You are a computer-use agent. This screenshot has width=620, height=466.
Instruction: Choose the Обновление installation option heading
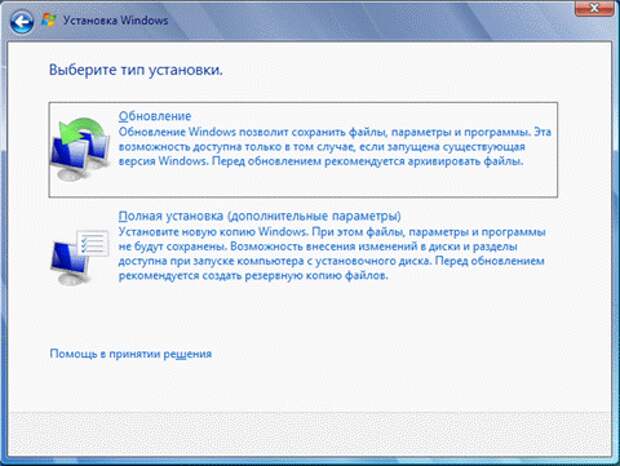click(155, 116)
